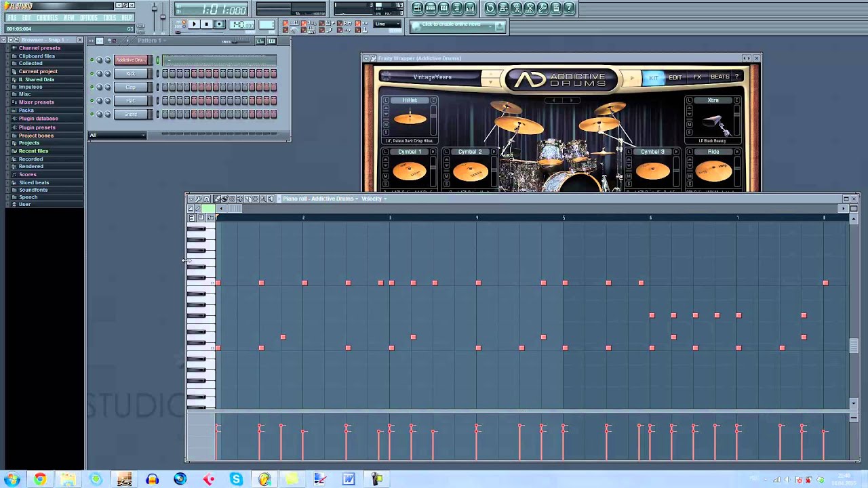Click the save project toolbar icon
Viewport: 868px width, 488px height.
coord(503,8)
